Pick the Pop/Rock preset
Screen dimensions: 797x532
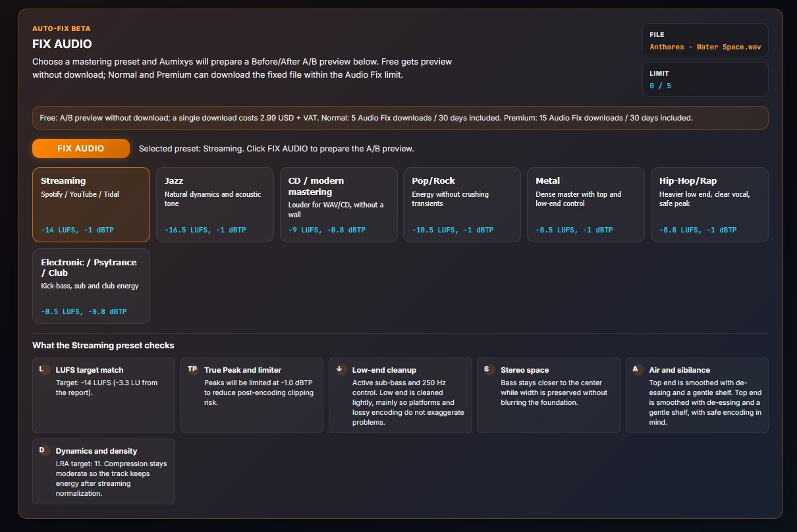(x=462, y=205)
